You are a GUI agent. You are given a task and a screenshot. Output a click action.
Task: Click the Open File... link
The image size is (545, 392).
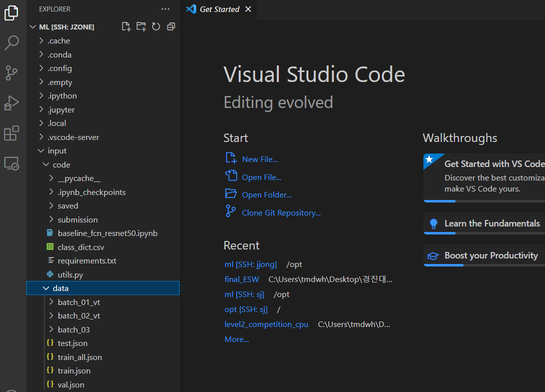coord(262,177)
